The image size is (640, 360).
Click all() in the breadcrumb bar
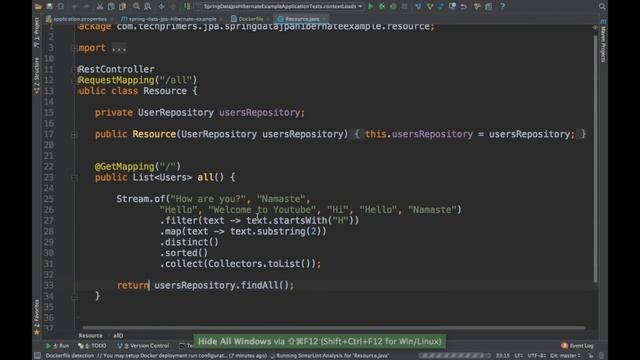coord(118,336)
